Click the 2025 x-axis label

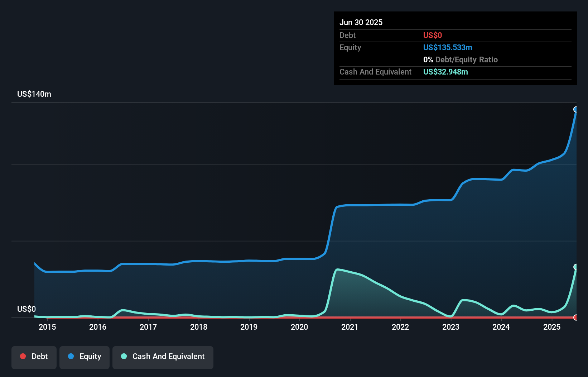coord(552,327)
